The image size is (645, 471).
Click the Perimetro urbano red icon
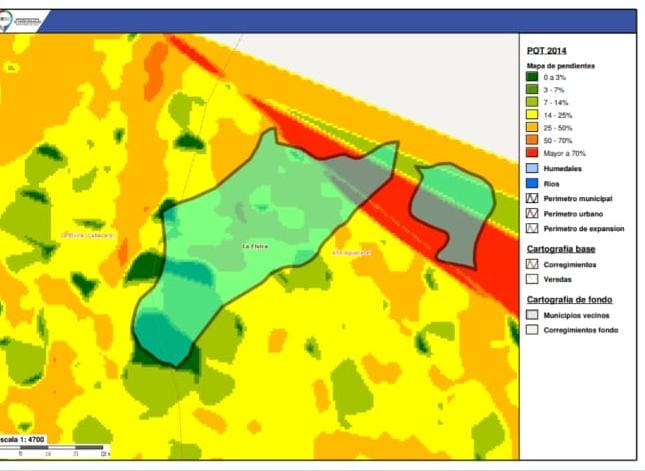click(532, 213)
